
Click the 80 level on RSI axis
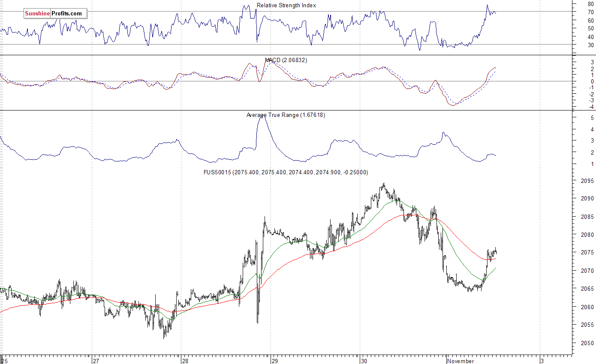[590, 4]
